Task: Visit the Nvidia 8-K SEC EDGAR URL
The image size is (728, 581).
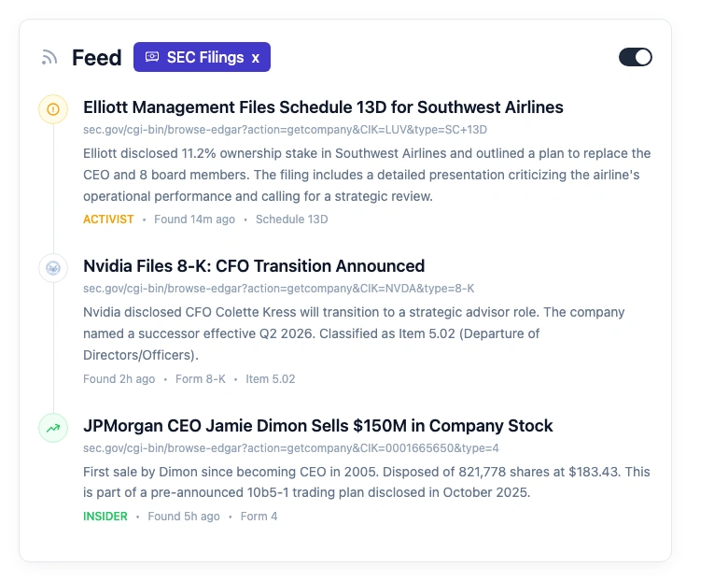Action: pos(278,289)
